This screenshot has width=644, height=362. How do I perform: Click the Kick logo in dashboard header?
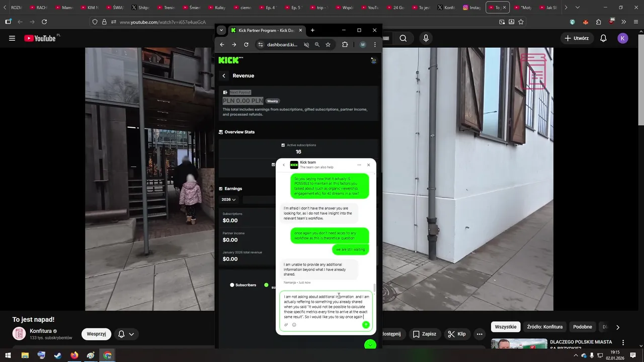coord(230,60)
